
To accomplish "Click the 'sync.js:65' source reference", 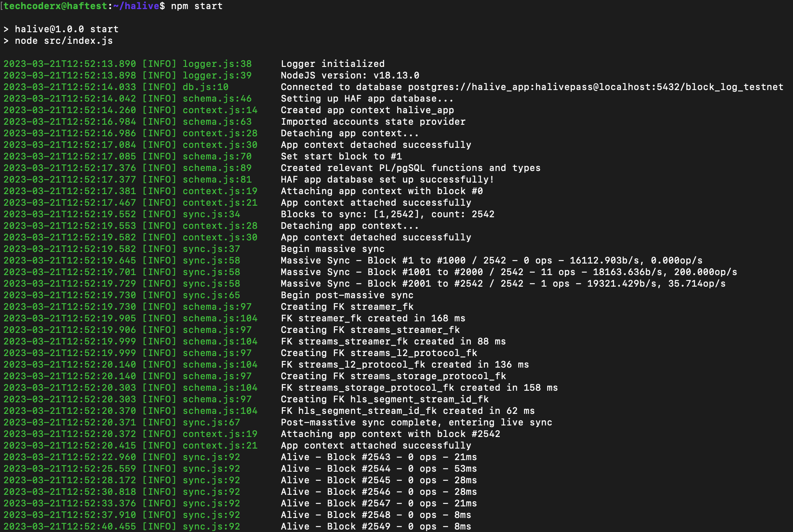I will coord(211,295).
